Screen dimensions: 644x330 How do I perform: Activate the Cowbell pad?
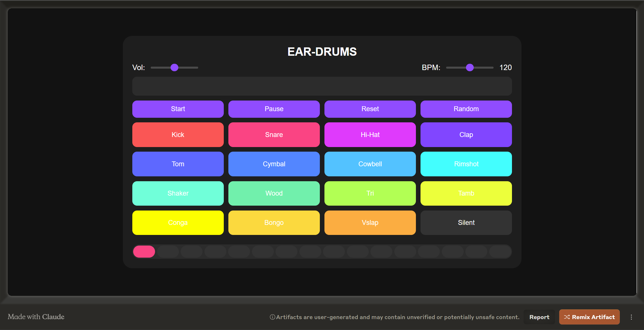(370, 164)
